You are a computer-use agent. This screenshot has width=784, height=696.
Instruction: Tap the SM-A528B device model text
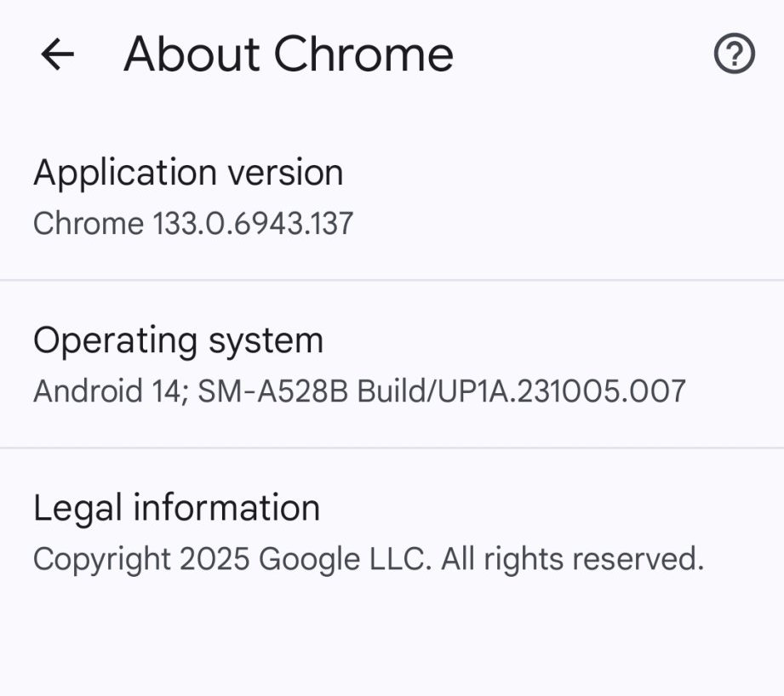point(273,391)
